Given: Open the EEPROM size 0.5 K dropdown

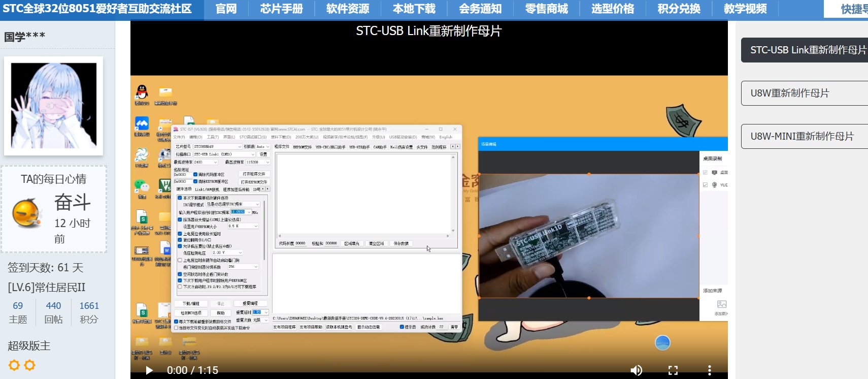Looking at the screenshot, I should 243,226.
